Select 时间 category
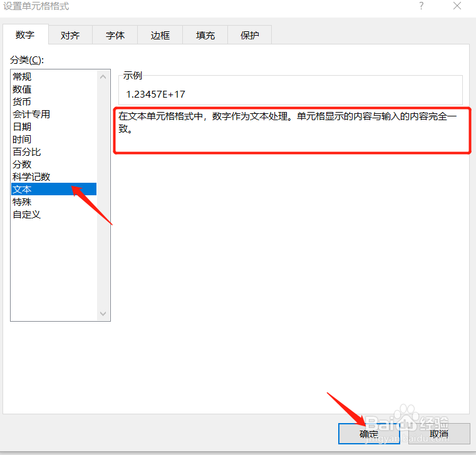This screenshot has height=455, width=476. tap(54, 139)
